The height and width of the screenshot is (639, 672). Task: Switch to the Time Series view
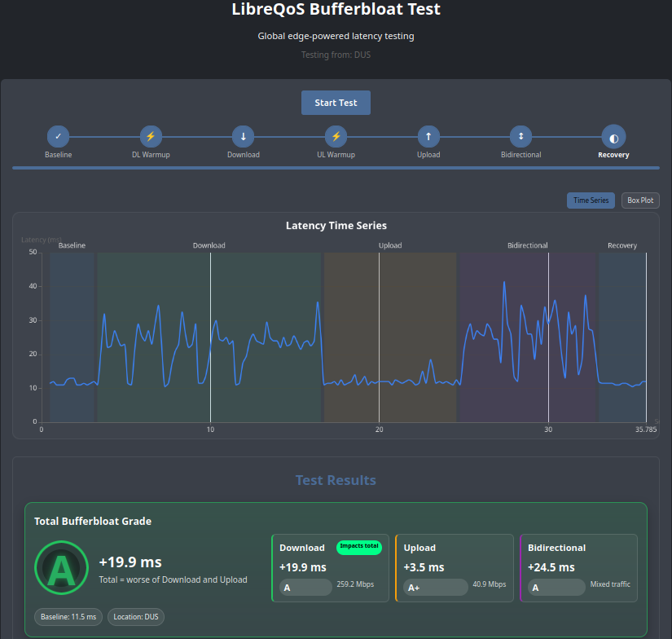pos(591,201)
